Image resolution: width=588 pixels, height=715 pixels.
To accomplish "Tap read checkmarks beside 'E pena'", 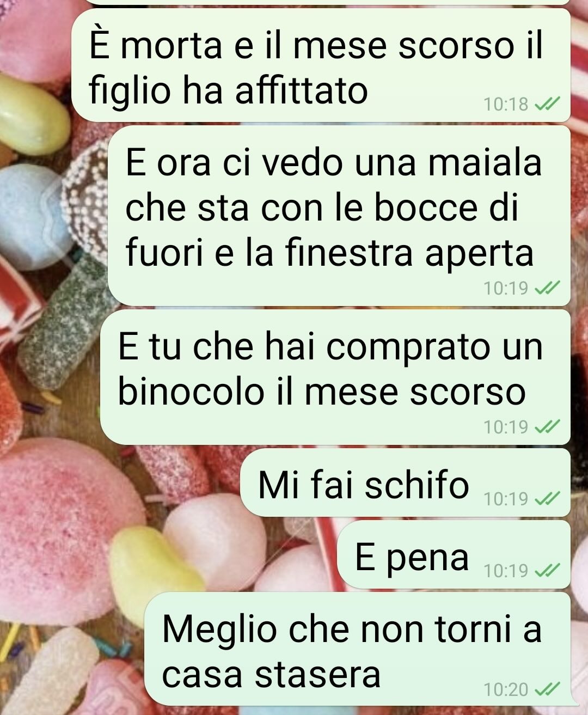I will (547, 571).
